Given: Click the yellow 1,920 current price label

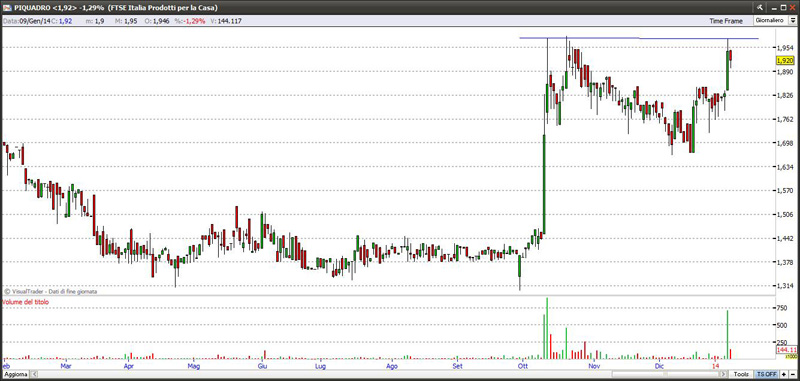Looking at the screenshot, I should point(785,60).
